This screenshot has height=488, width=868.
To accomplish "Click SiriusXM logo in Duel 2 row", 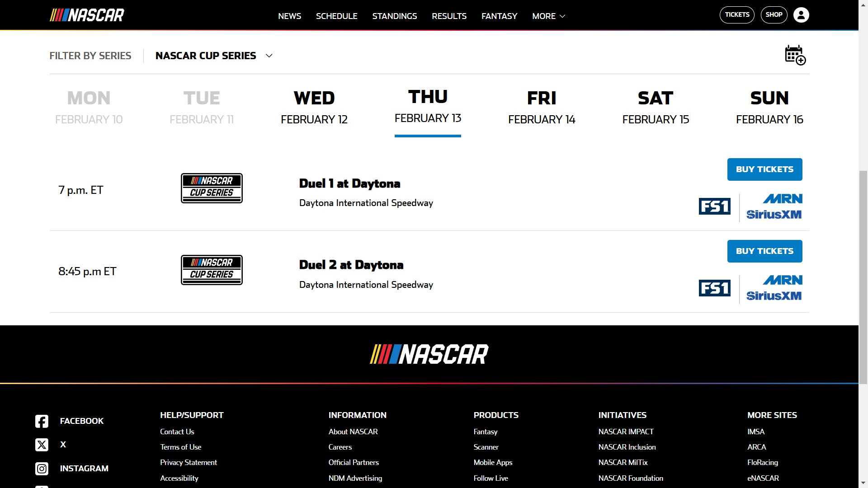I will tap(774, 296).
